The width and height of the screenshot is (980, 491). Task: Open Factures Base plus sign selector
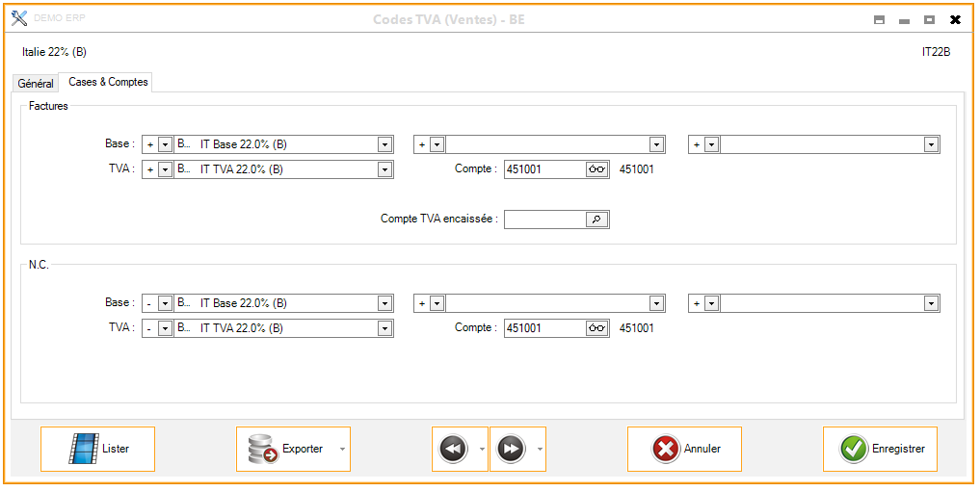tap(165, 144)
